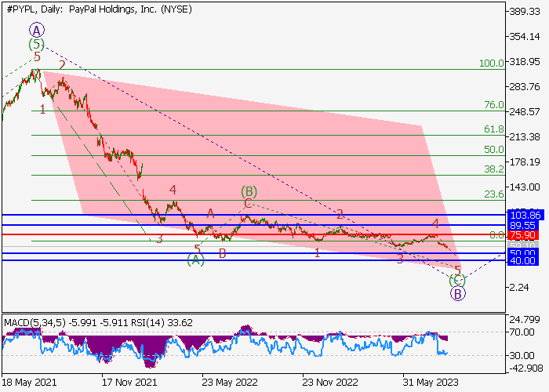Select the green (B) wave label
The width and height of the screenshot is (549, 392).
pyautogui.click(x=249, y=191)
